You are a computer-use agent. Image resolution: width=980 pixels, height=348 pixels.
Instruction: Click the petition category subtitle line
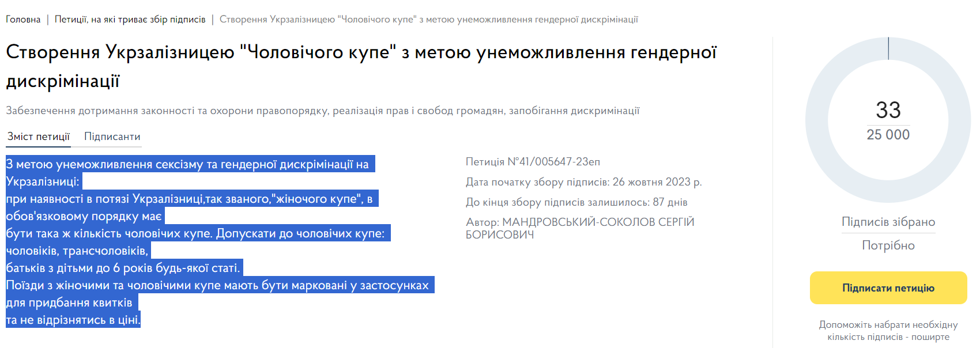(323, 111)
